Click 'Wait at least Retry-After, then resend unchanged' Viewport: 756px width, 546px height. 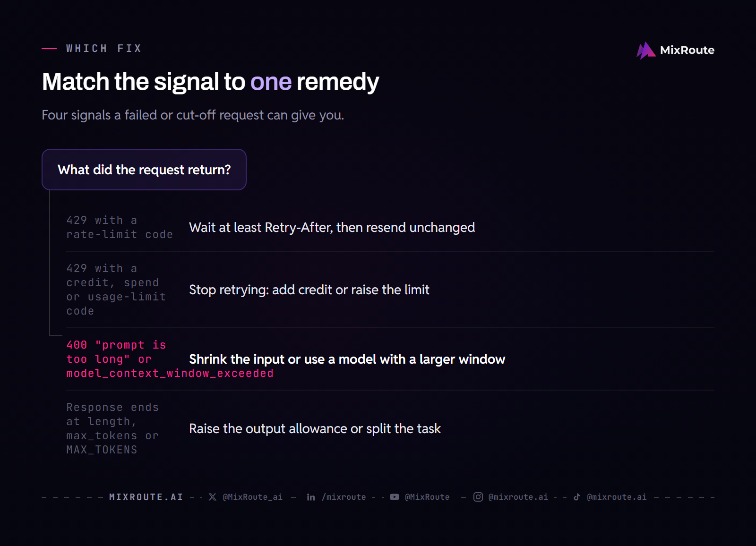332,227
